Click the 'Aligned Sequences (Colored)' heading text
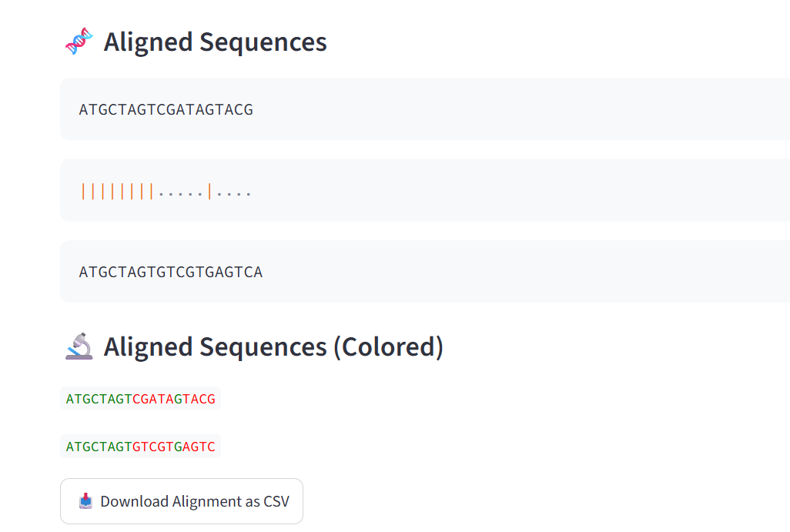Viewport: 790px width, 532px height. click(x=273, y=346)
